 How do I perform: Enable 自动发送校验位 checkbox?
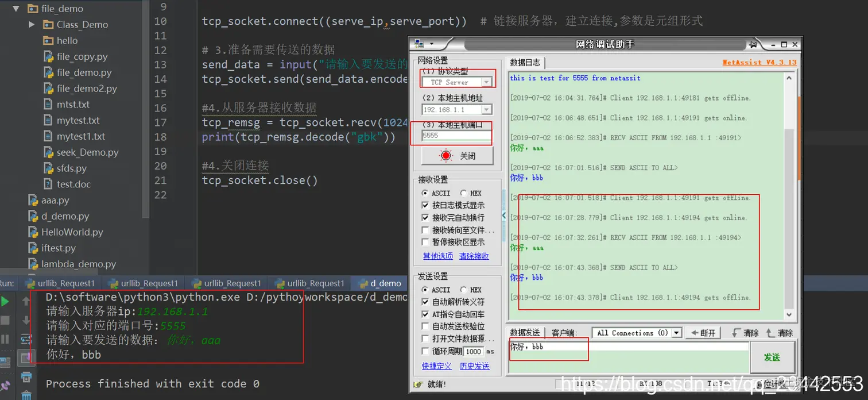tap(425, 326)
